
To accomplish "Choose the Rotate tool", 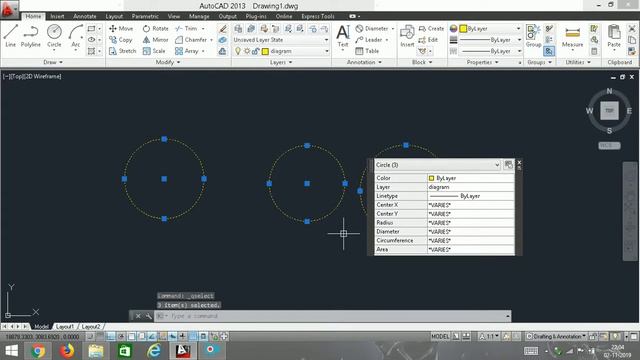I will 156,29.
